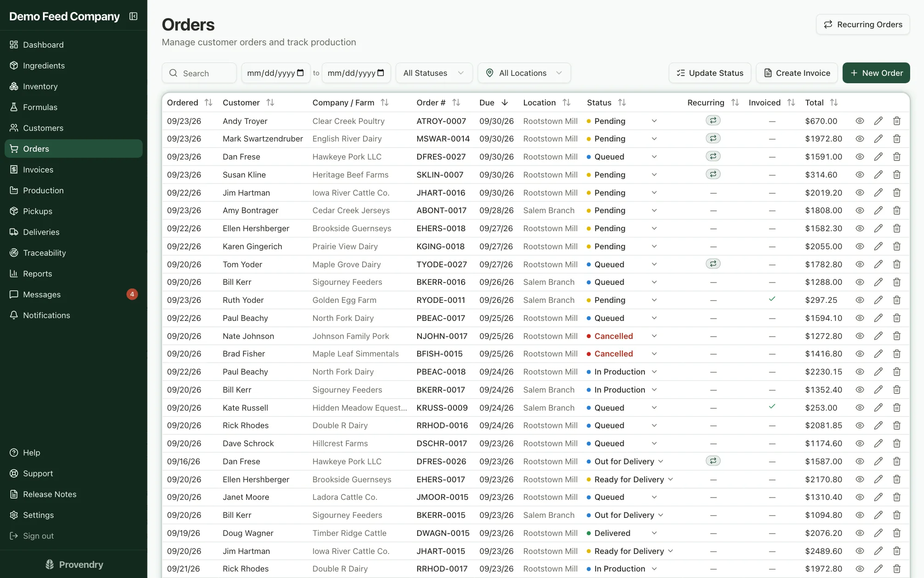Open calendar picker on start date

pyautogui.click(x=300, y=73)
